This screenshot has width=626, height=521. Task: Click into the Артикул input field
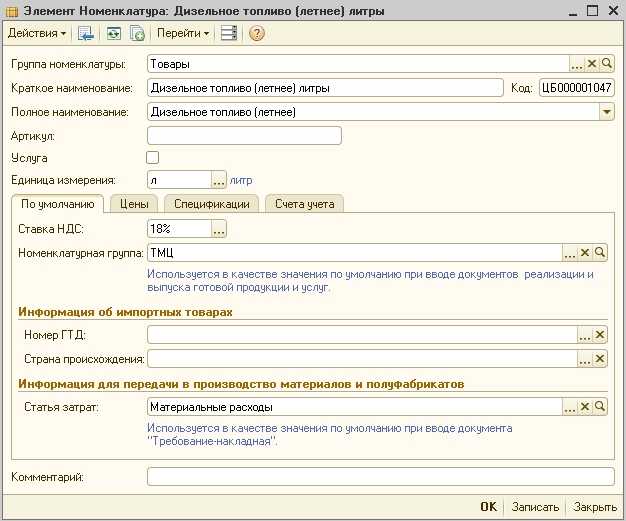click(x=244, y=136)
